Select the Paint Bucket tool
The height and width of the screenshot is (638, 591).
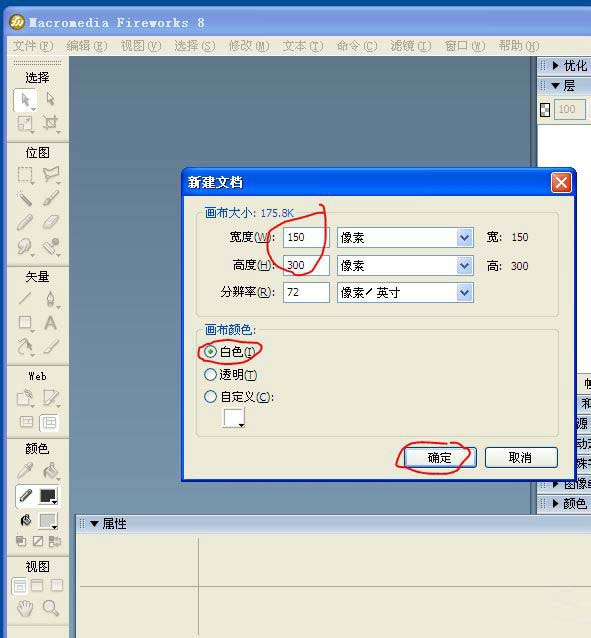(51, 471)
